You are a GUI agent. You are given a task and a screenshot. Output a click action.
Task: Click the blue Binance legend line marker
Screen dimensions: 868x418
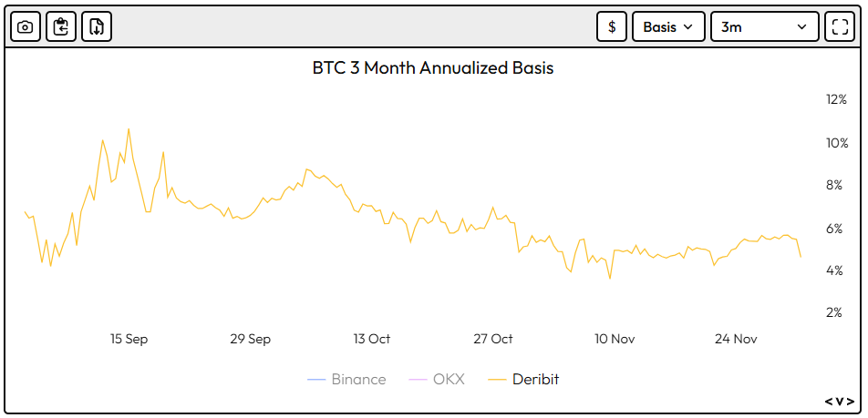click(316, 380)
